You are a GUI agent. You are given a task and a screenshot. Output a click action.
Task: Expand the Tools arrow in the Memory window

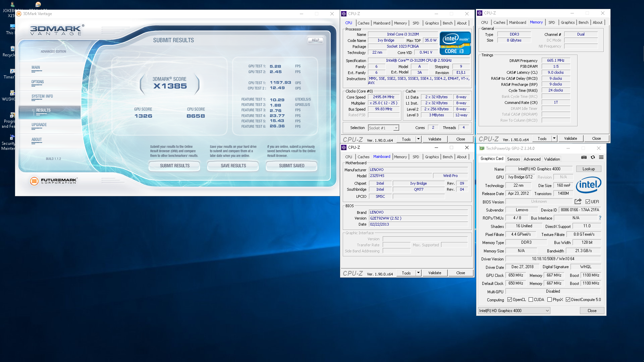[x=554, y=138]
